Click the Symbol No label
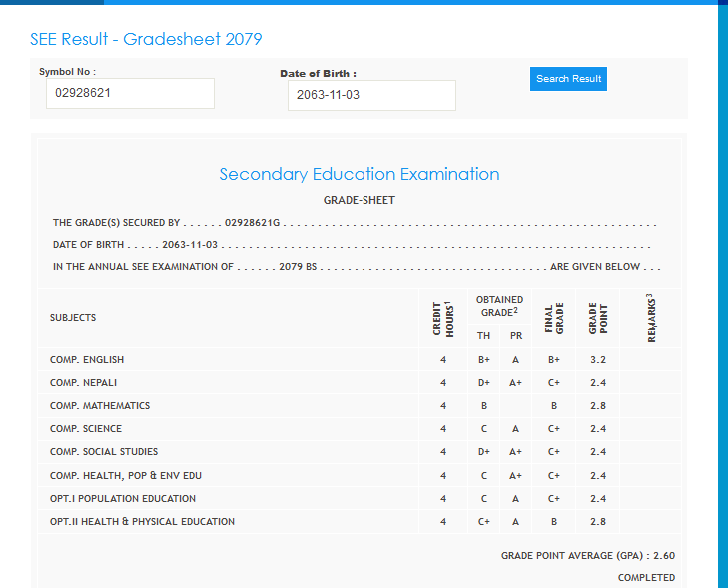This screenshot has height=588, width=728. tap(67, 72)
